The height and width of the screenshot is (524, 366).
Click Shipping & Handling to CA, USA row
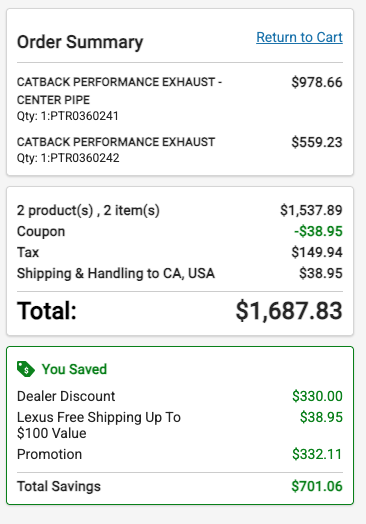(180, 273)
